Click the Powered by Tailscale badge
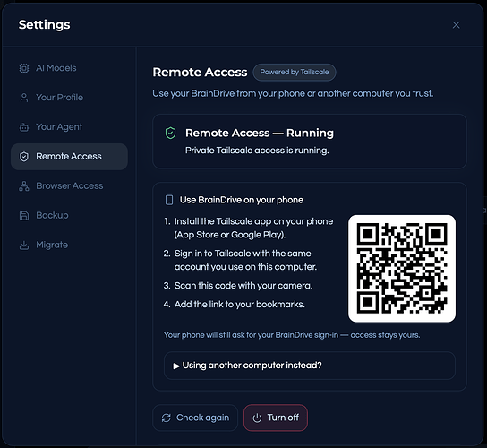The width and height of the screenshot is (487, 448). (x=295, y=72)
